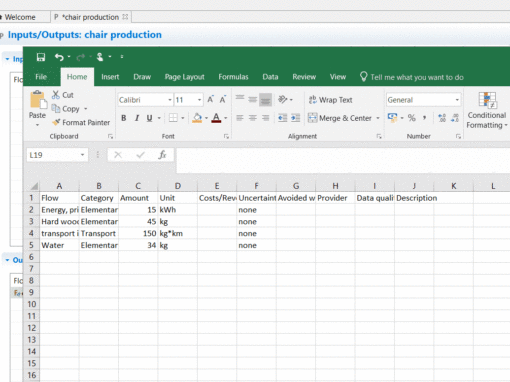This screenshot has width=510, height=382.
Task: Select the Welcome tab in openLCA
Action: click(x=20, y=17)
